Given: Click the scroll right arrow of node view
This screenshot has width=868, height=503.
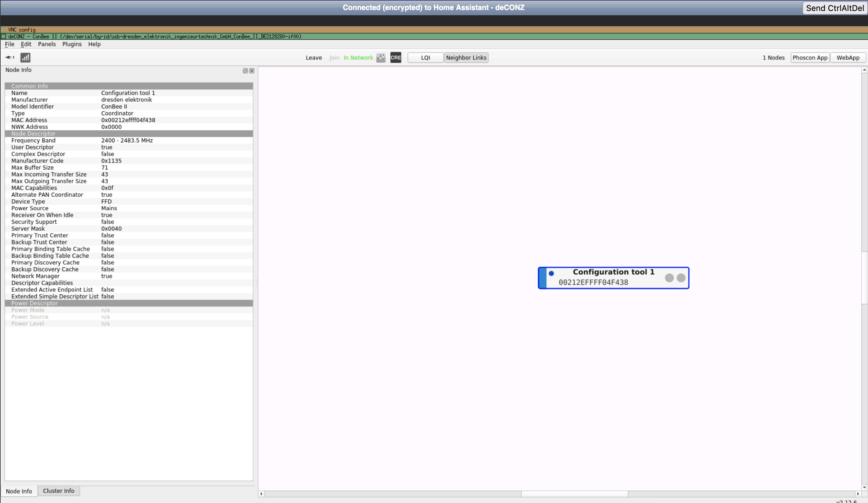Looking at the screenshot, I should coord(858,494).
